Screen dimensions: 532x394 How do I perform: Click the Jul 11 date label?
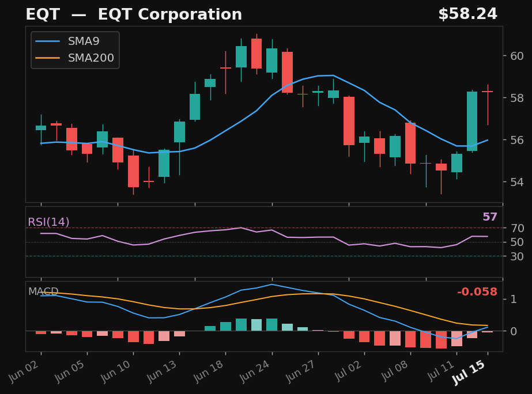[x=441, y=371]
